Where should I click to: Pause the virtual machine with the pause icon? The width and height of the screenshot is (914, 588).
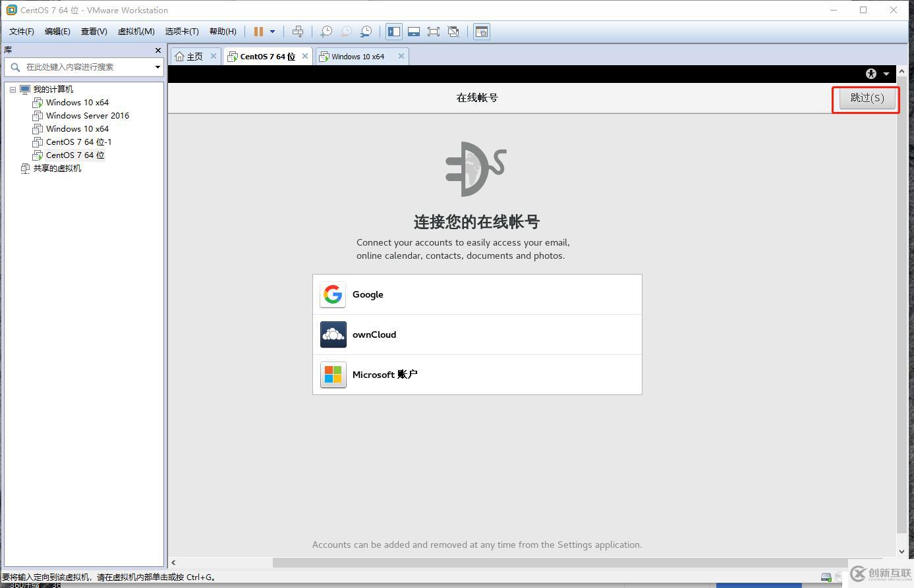pyautogui.click(x=258, y=32)
